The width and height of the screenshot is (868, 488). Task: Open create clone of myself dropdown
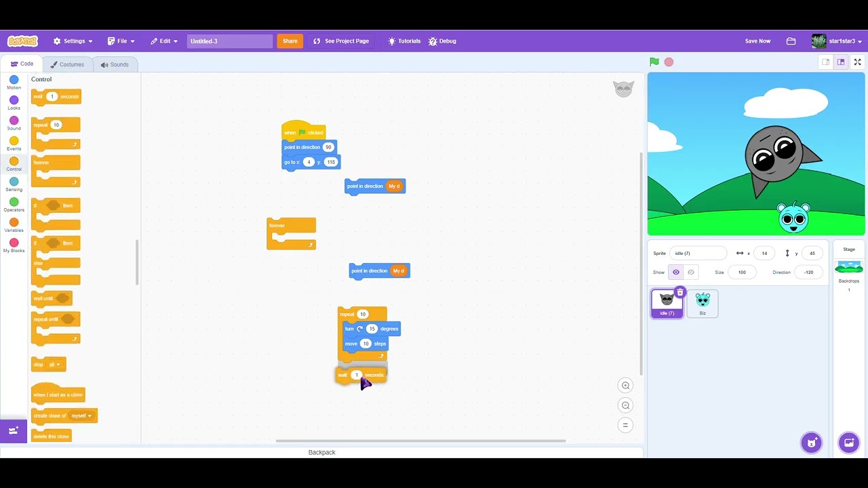coord(80,415)
